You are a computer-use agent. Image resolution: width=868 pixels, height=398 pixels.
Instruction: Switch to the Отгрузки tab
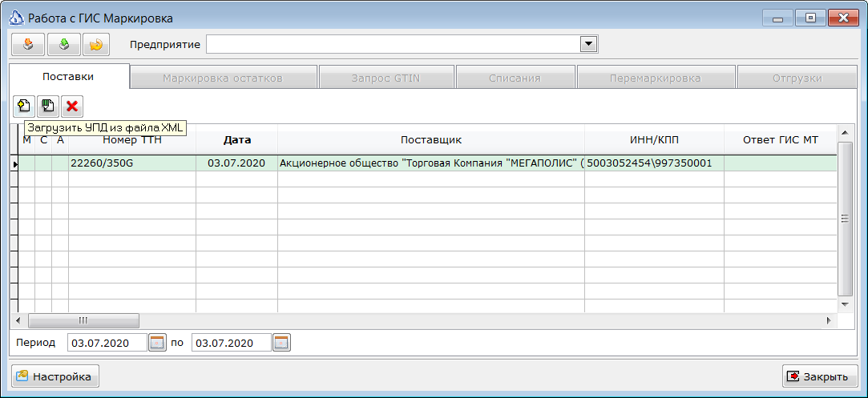797,78
